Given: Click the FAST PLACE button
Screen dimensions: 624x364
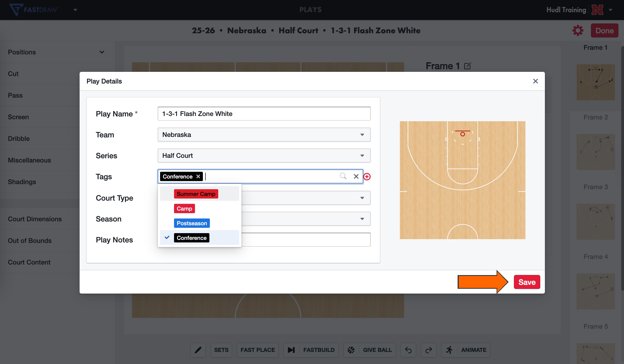Looking at the screenshot, I should (258, 350).
